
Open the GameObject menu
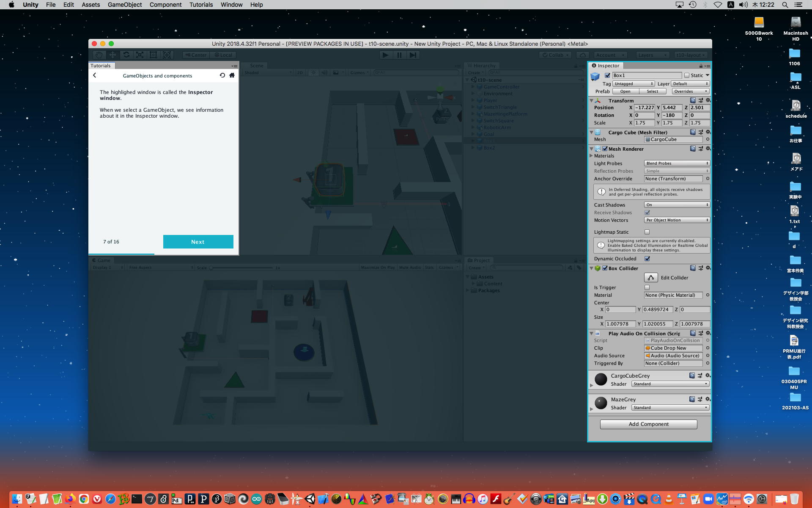coord(124,5)
